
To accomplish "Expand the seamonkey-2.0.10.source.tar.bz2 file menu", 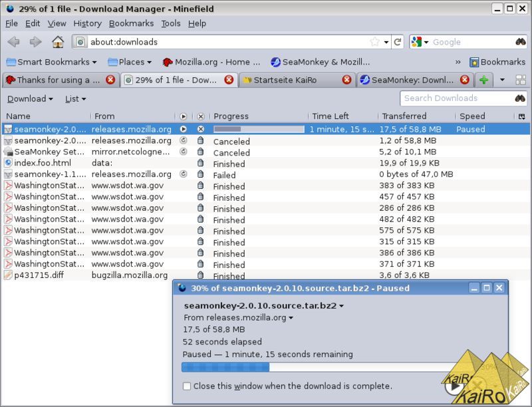I will tap(264, 306).
